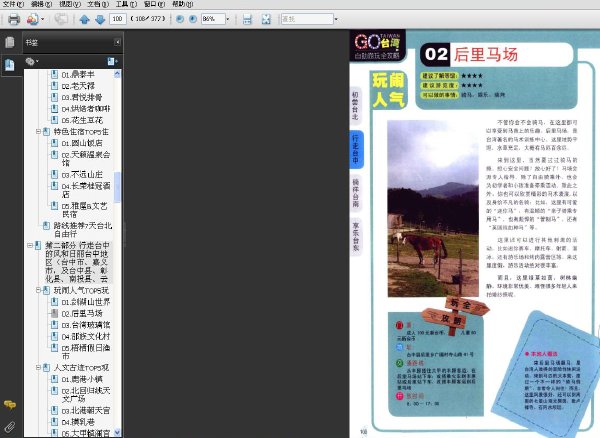Click the greyed-out comment icon in the toolbar
The height and width of the screenshot is (438, 600).
pyautogui.click(x=60, y=19)
